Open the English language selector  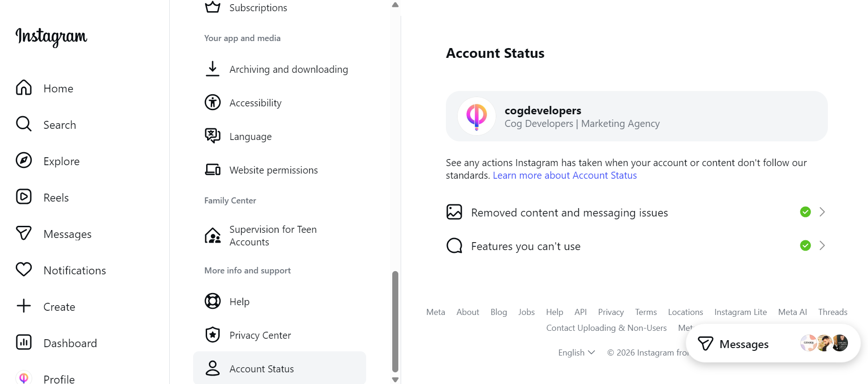click(576, 352)
